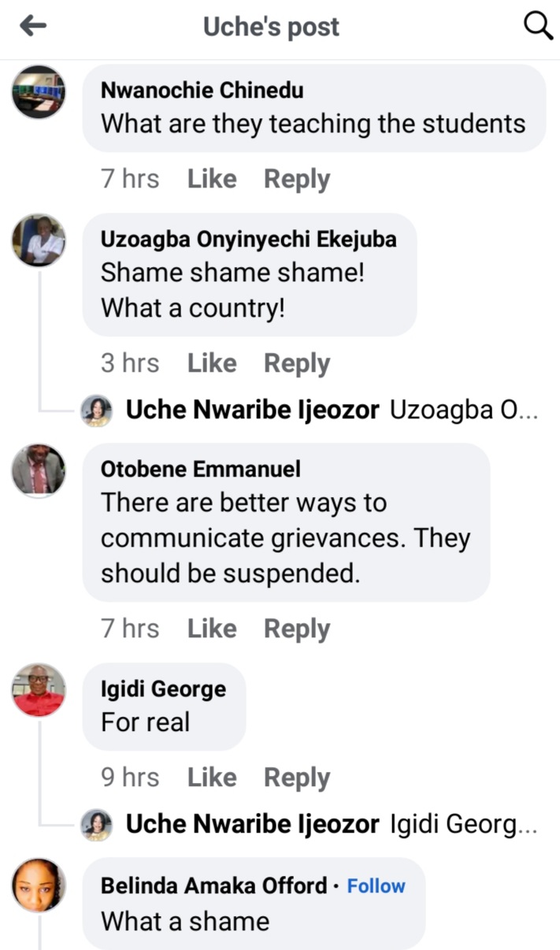Follow Belinda Amaka Offord

pos(376,886)
